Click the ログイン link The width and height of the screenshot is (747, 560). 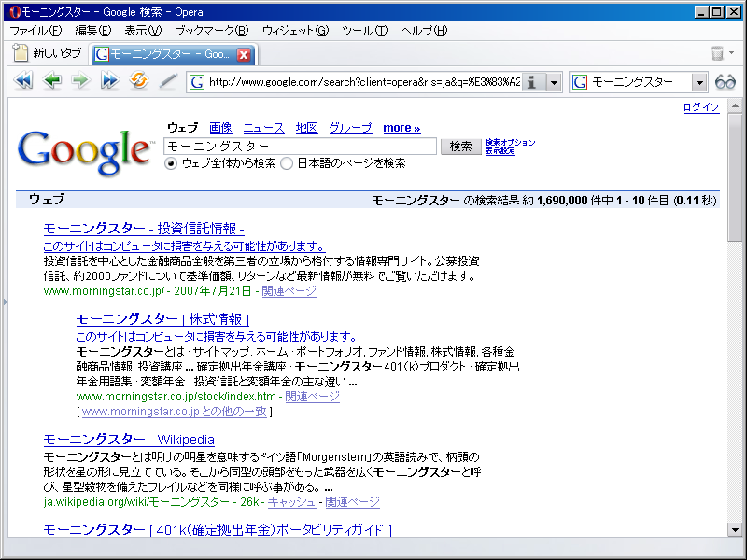point(701,107)
